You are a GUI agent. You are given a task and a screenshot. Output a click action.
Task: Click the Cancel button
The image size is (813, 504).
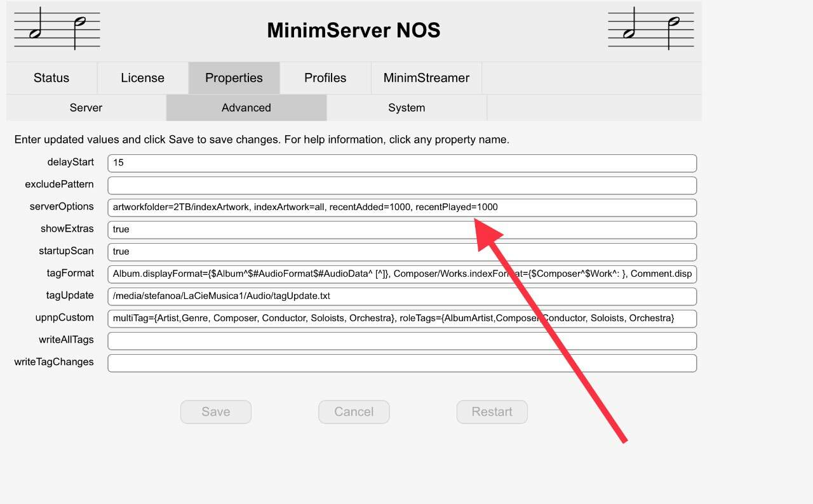354,412
